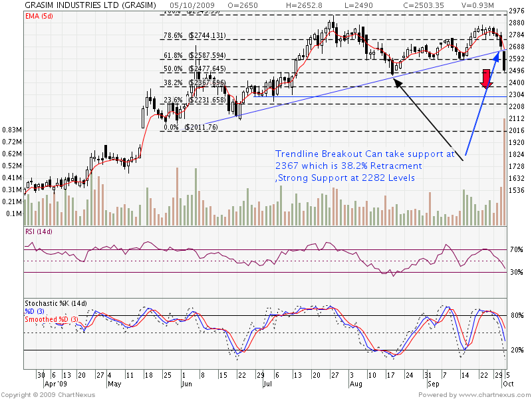Click the 23.6% ($2231.658) Fibonacci label
This screenshot has width=532, height=399.
pos(194,100)
